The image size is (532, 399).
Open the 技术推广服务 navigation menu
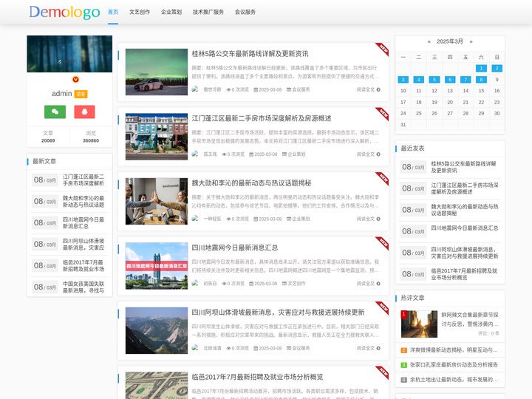tap(208, 12)
